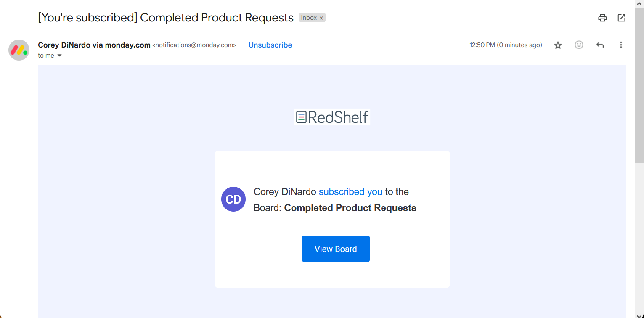Add an emoji reaction to the email

579,45
